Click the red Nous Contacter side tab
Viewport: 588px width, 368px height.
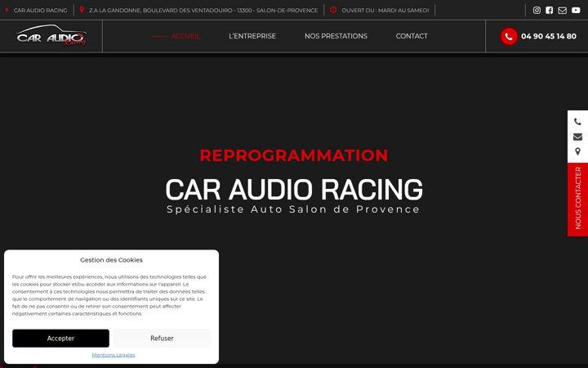[x=577, y=199]
